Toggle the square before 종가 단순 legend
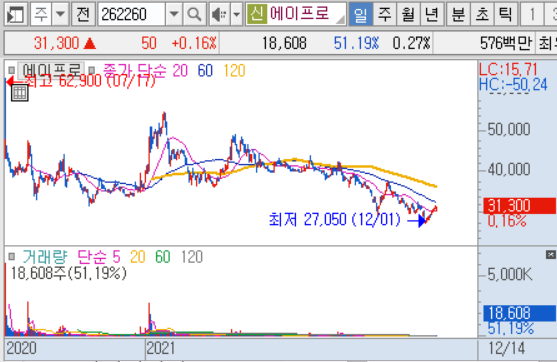This screenshot has height=362, width=557. (x=92, y=70)
